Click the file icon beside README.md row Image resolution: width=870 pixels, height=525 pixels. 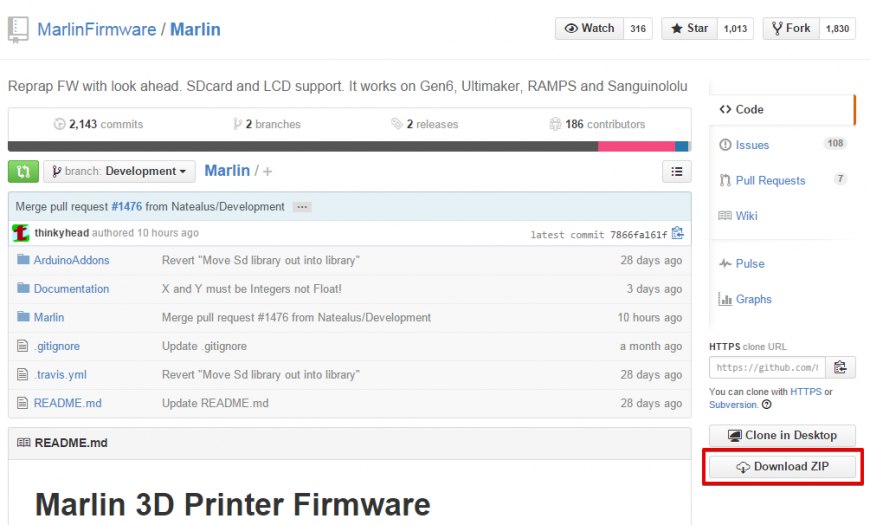click(22, 402)
